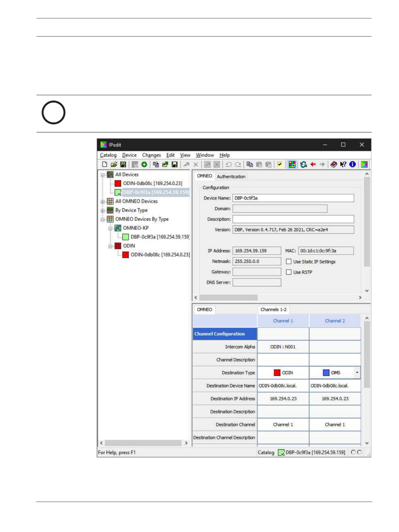The image size is (399, 532).
Task: Click the context help question-arrow icon
Action: click(x=343, y=165)
